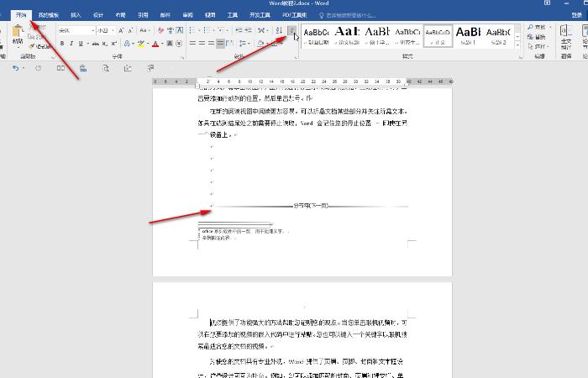Apply red font color
Screen dimensions: 588x378
point(155,44)
